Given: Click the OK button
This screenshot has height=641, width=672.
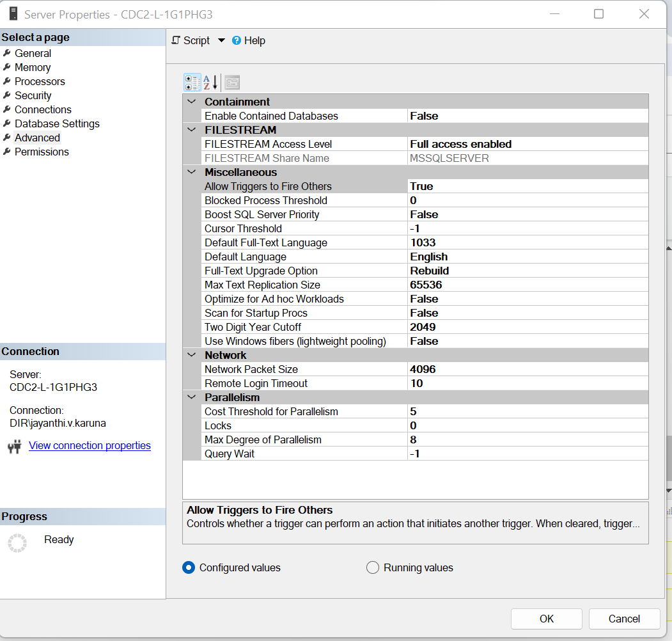Looking at the screenshot, I should (x=547, y=619).
